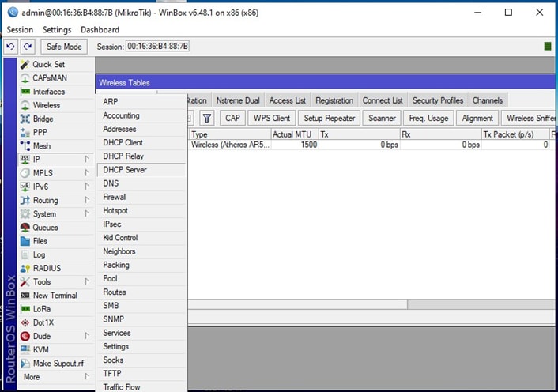
Task: Click the PPP icon
Action: tap(25, 132)
